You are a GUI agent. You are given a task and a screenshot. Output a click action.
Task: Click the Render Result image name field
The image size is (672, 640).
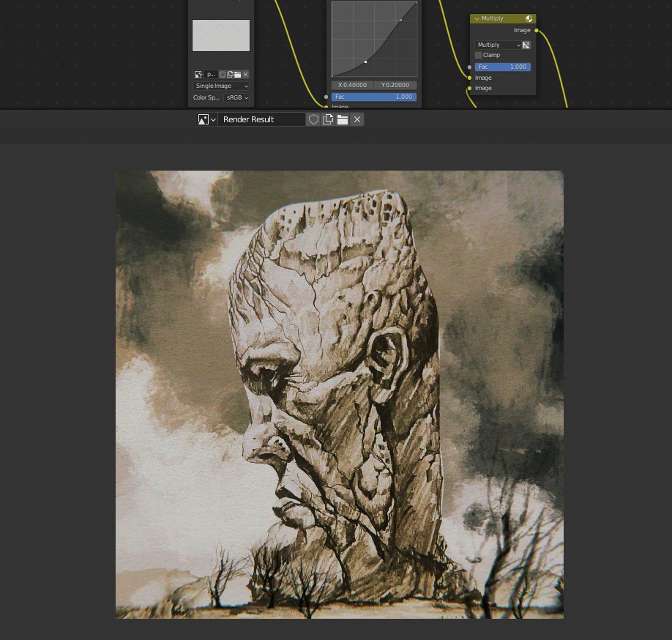point(261,119)
